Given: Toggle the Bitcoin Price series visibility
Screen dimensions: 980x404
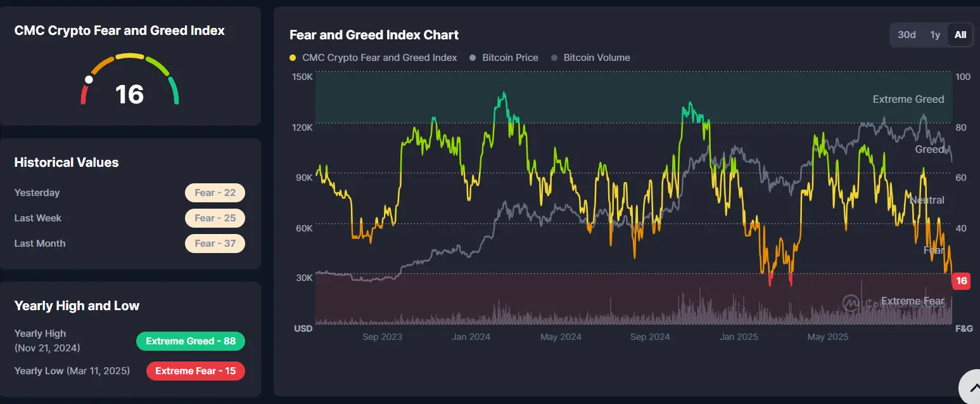Looking at the screenshot, I should (504, 57).
